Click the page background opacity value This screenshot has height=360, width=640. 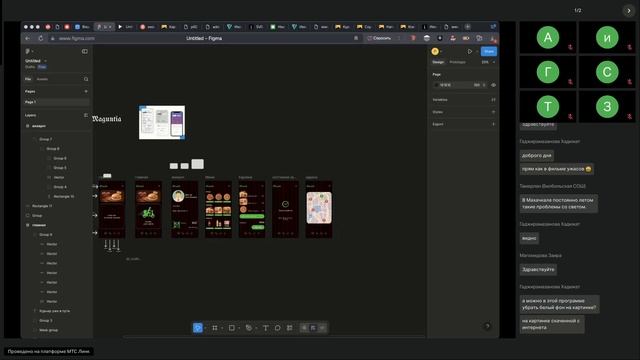(477, 85)
